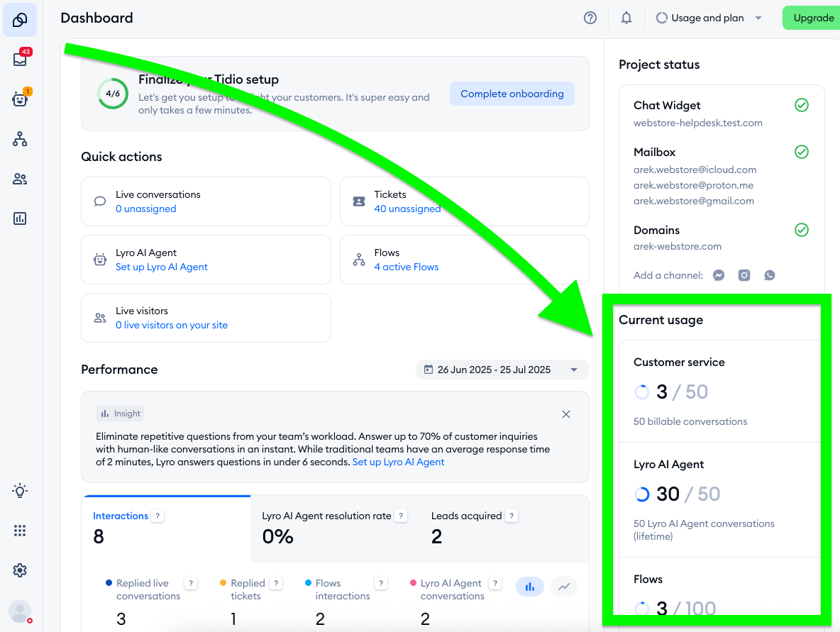Click the 4/6 setup progress ring
This screenshot has height=632, width=840.
click(113, 94)
